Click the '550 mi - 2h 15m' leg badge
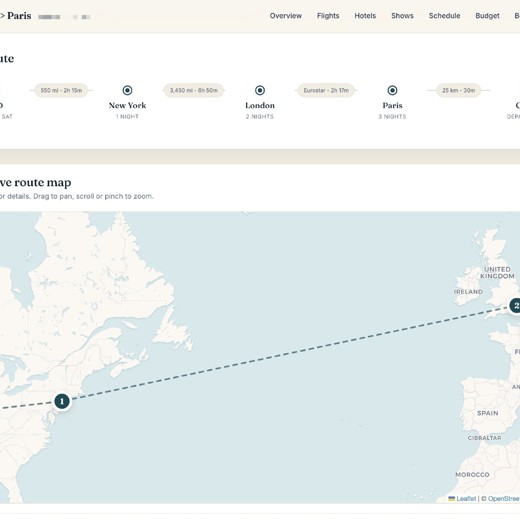520x520 pixels. [61, 90]
